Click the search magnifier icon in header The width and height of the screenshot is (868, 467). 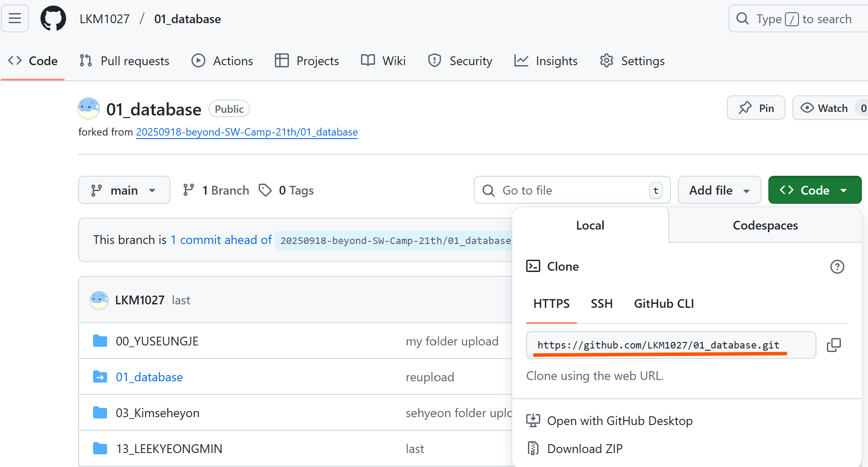click(742, 18)
